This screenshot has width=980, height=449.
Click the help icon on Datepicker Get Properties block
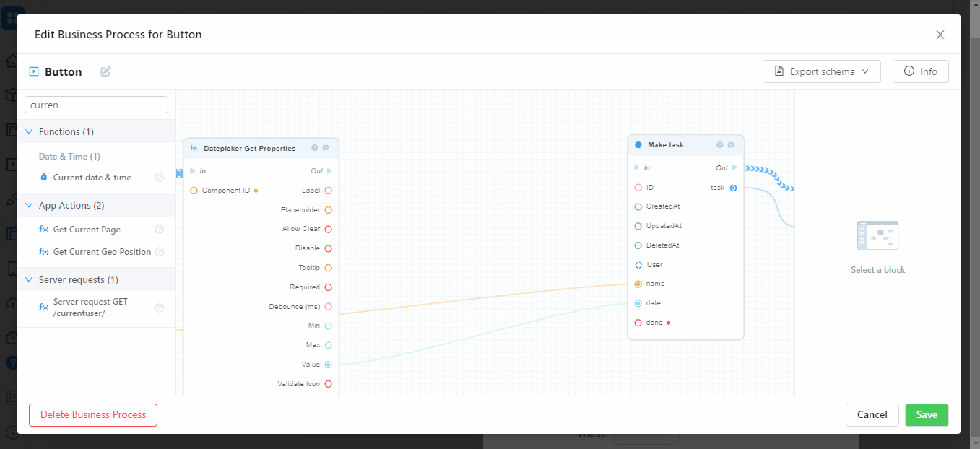click(x=315, y=148)
